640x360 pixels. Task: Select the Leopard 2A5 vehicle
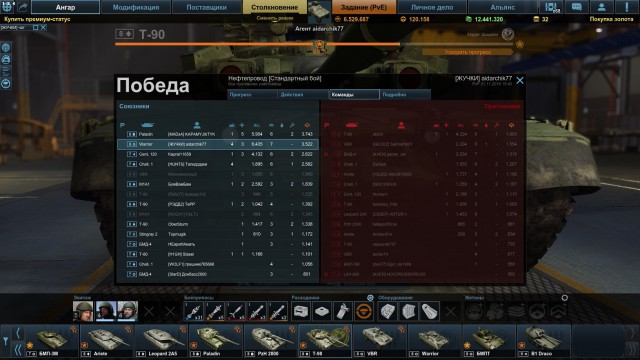[162, 341]
